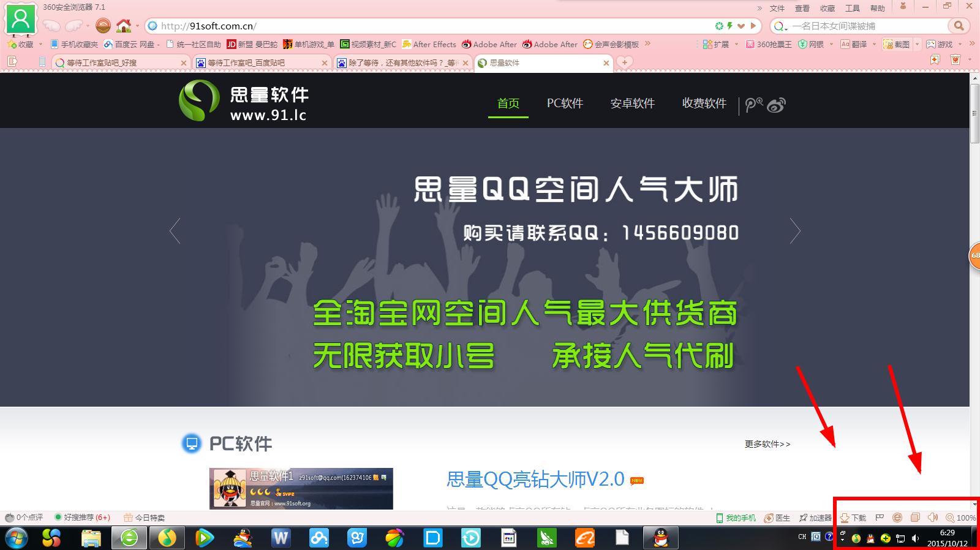The height and width of the screenshot is (550, 980).
Task: Switch to the 等待工作室吧_百度贴吧 tab
Action: [x=262, y=62]
